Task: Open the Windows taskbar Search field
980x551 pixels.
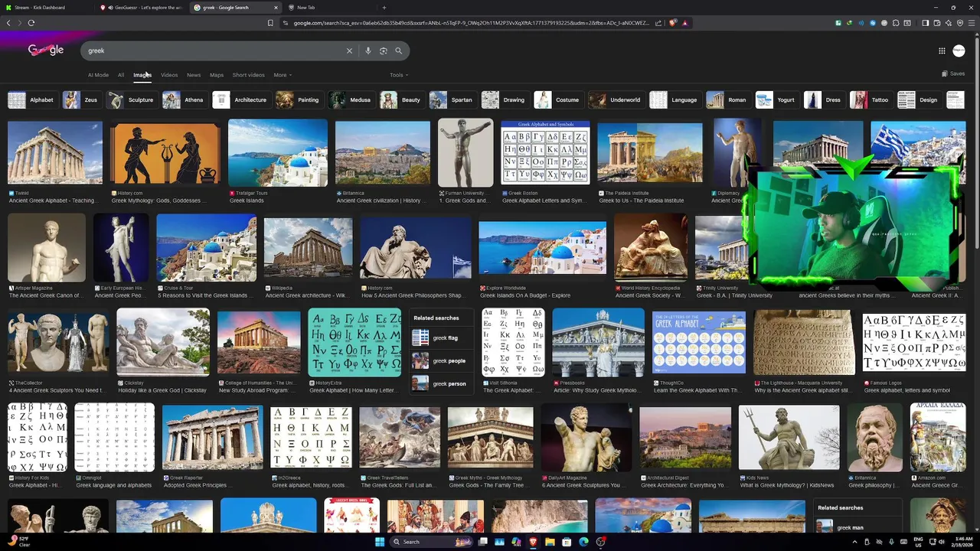Action: tap(433, 542)
